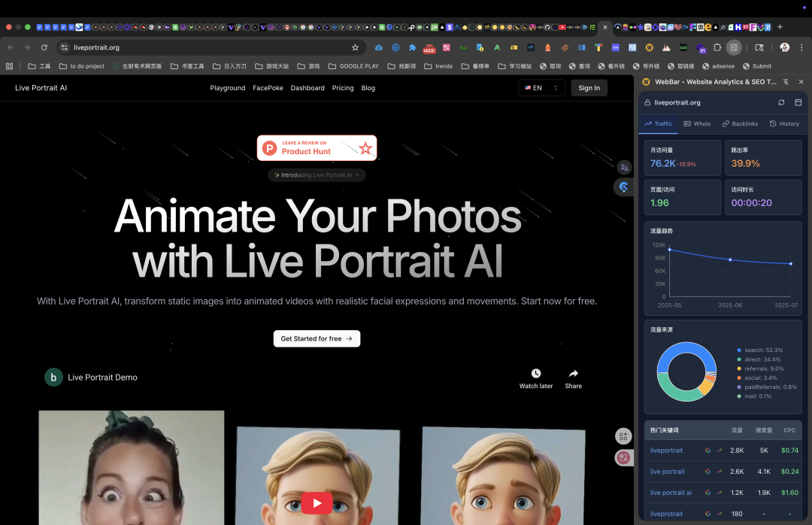Open the EN language dropdown
The width and height of the screenshot is (812, 525).
click(x=541, y=88)
